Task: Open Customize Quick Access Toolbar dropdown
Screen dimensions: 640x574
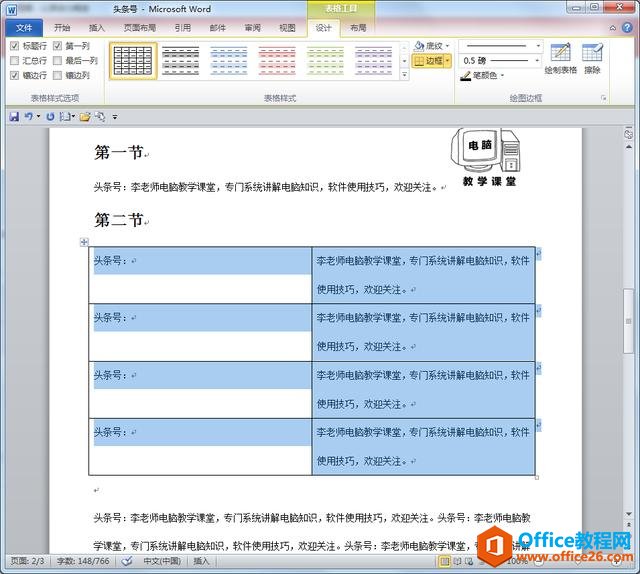Action: pos(115,117)
